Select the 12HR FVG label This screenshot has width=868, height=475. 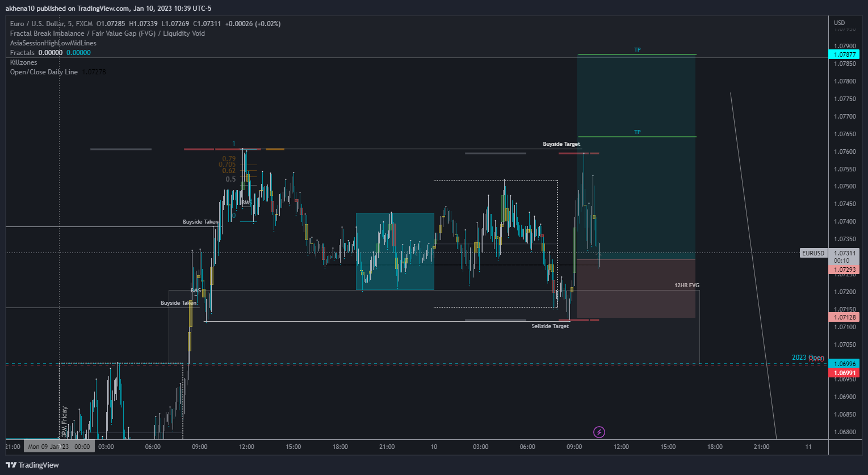click(687, 285)
